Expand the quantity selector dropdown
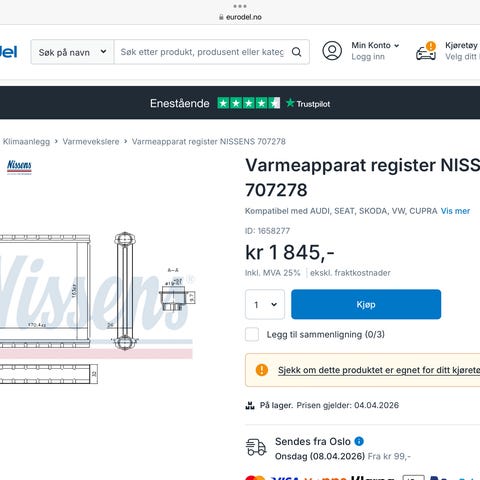This screenshot has height=480, width=480. click(x=265, y=304)
